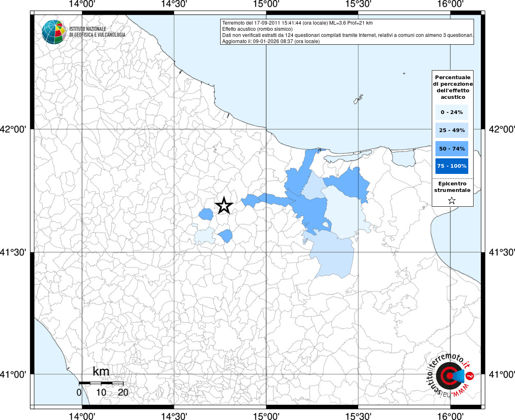Click the 'Dati non verificati estratti' line
The width and height of the screenshot is (515, 420).
coord(348,35)
